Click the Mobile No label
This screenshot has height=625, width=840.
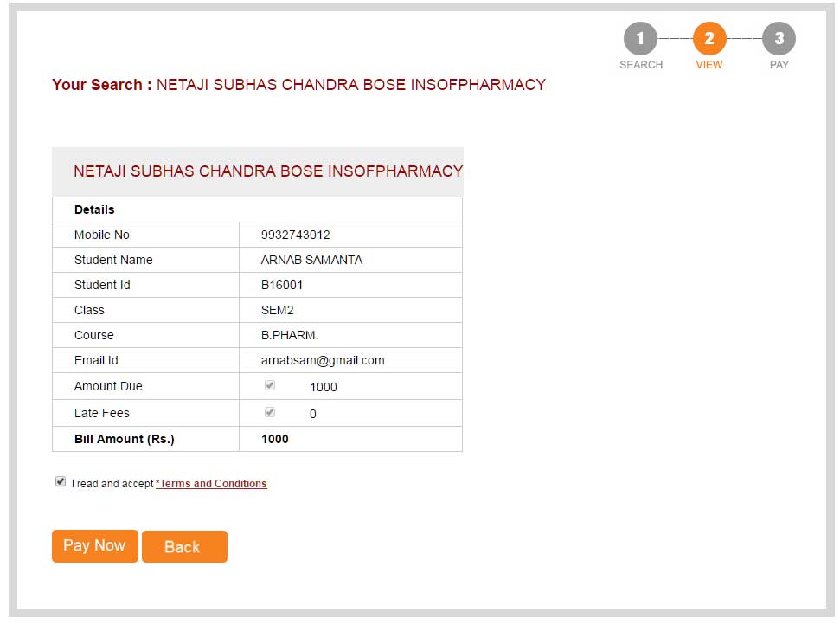(102, 235)
